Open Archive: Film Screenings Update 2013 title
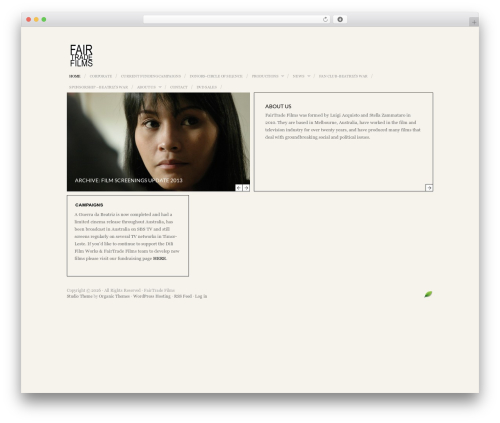The height and width of the screenshot is (423, 500). click(x=128, y=180)
